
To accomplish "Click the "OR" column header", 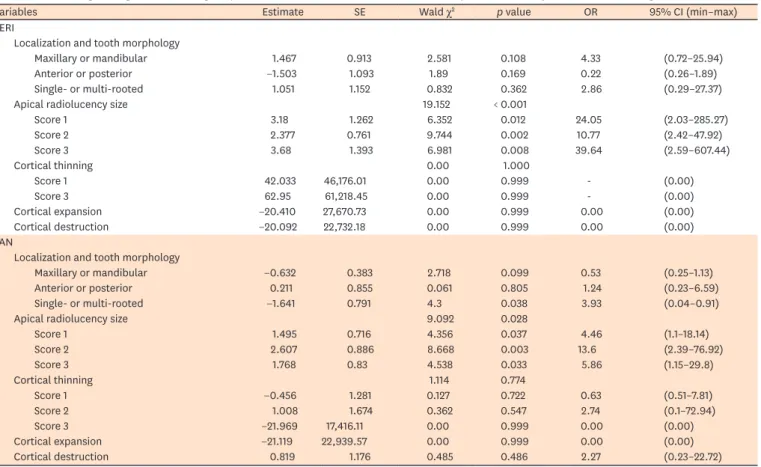I will [x=591, y=12].
